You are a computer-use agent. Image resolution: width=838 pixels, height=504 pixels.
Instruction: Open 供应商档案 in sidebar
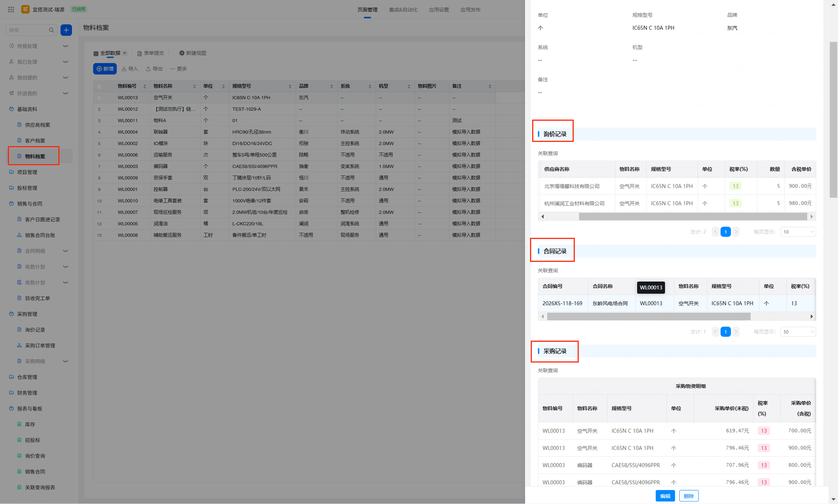click(x=37, y=125)
